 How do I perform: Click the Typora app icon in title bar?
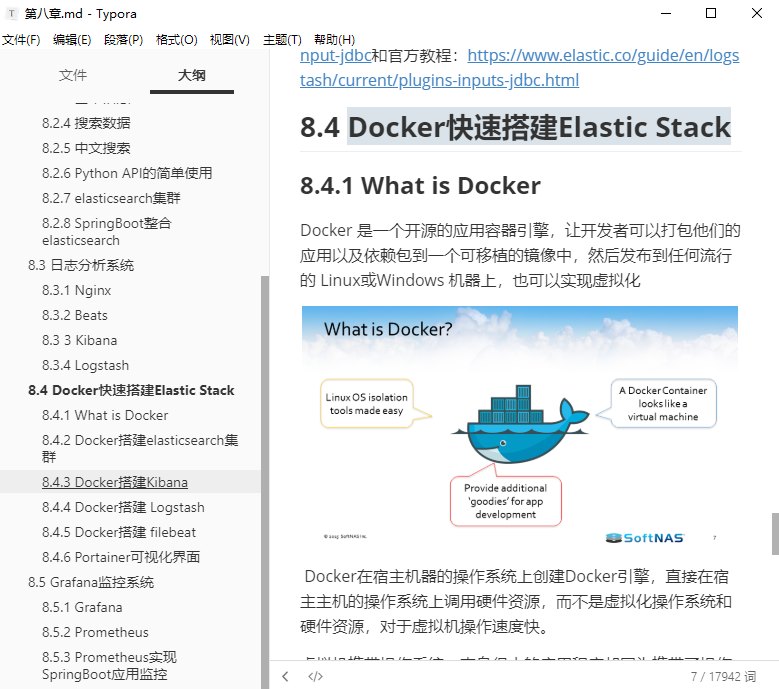point(11,13)
